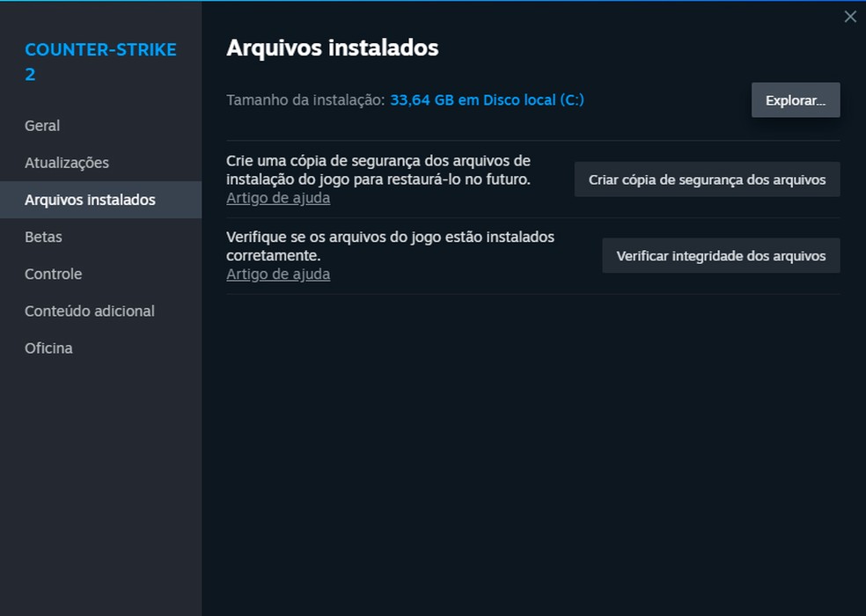Click Verificar integridade dos arquivos button

tap(720, 256)
